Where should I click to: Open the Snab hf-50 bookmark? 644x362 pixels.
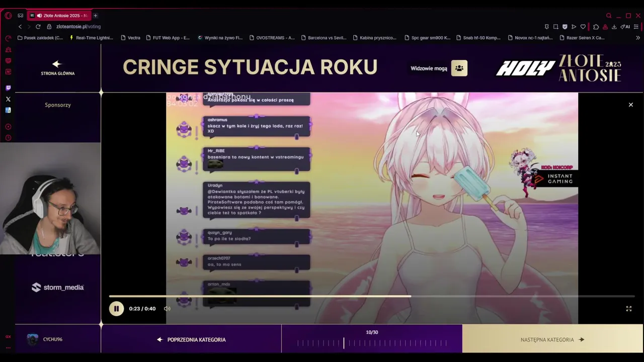(479, 38)
